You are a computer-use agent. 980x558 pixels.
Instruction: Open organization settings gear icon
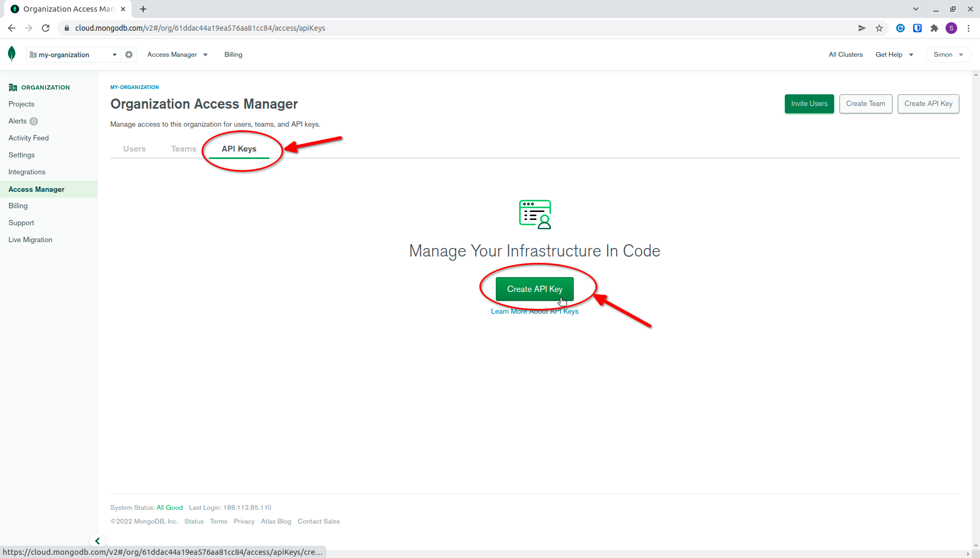coord(129,55)
